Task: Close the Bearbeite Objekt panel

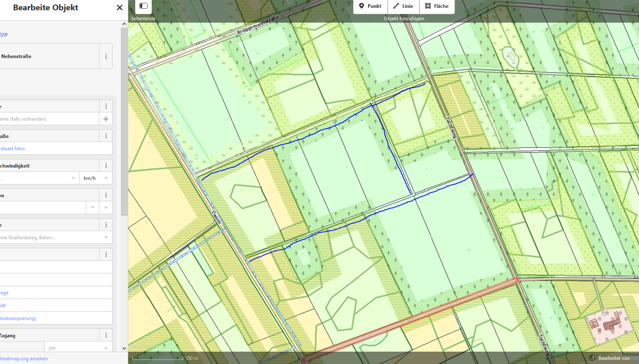Action: 120,7
